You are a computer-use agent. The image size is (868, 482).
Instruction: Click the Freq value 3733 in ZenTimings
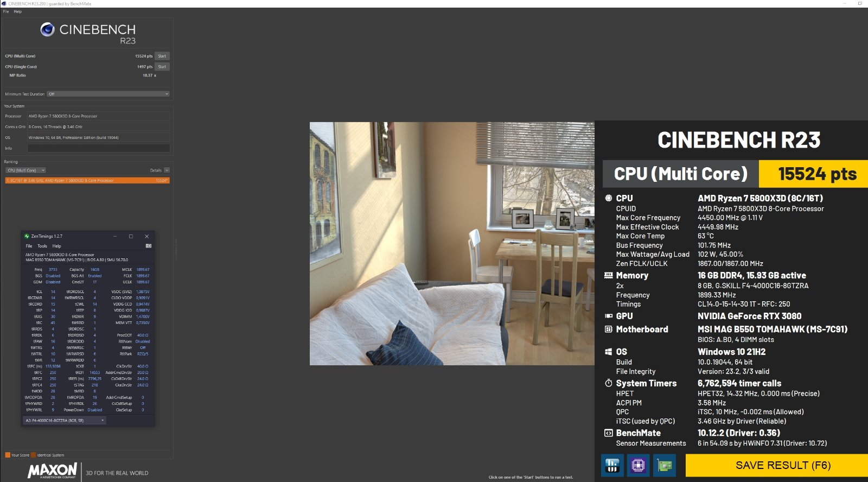(53, 269)
